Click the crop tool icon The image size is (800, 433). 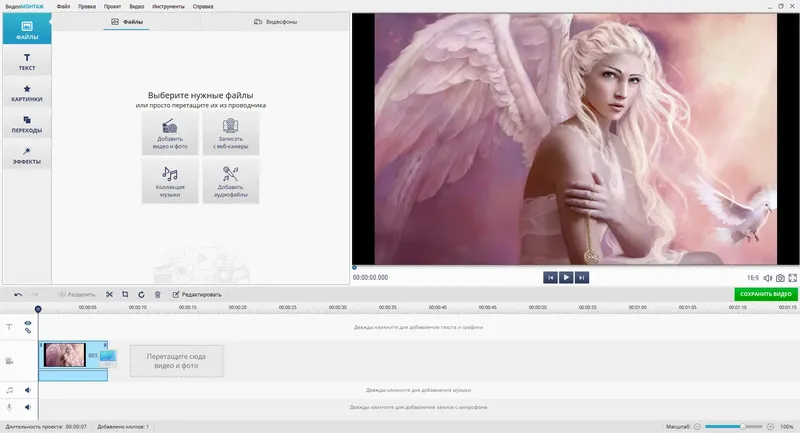point(125,294)
